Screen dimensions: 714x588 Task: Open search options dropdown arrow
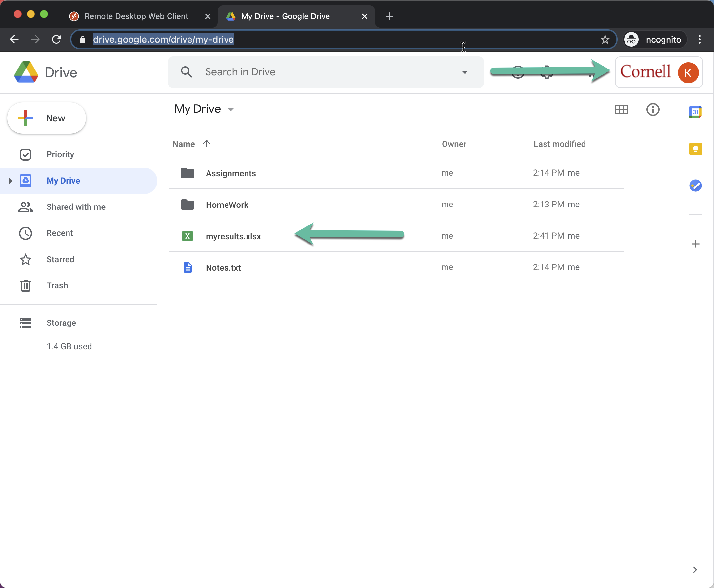pos(465,72)
